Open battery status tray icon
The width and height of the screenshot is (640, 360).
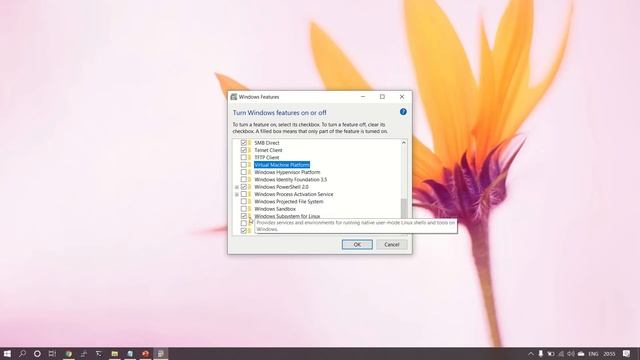551,354
